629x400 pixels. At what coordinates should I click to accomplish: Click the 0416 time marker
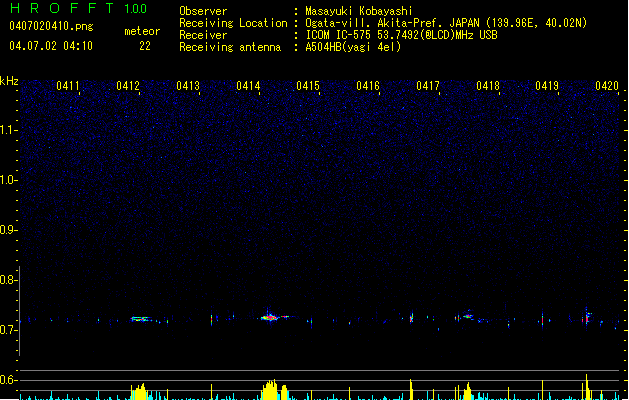click(x=368, y=86)
